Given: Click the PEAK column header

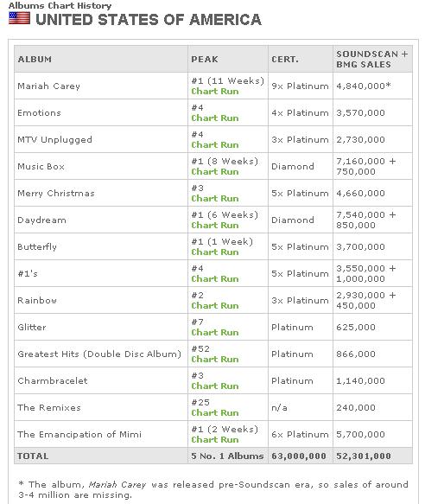Looking at the screenshot, I should pos(205,60).
